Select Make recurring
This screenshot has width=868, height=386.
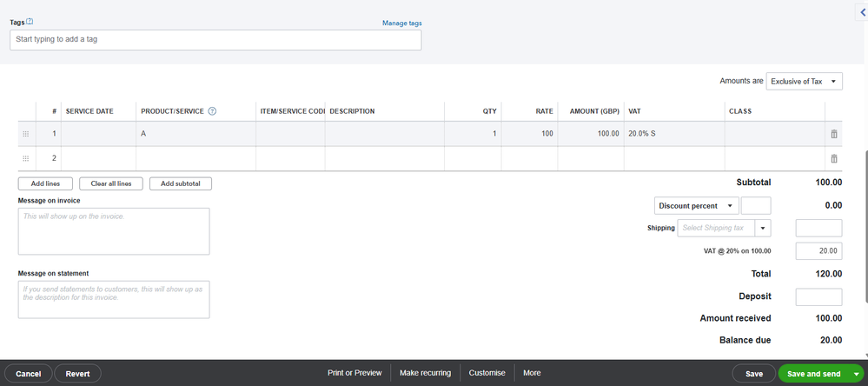pos(425,373)
